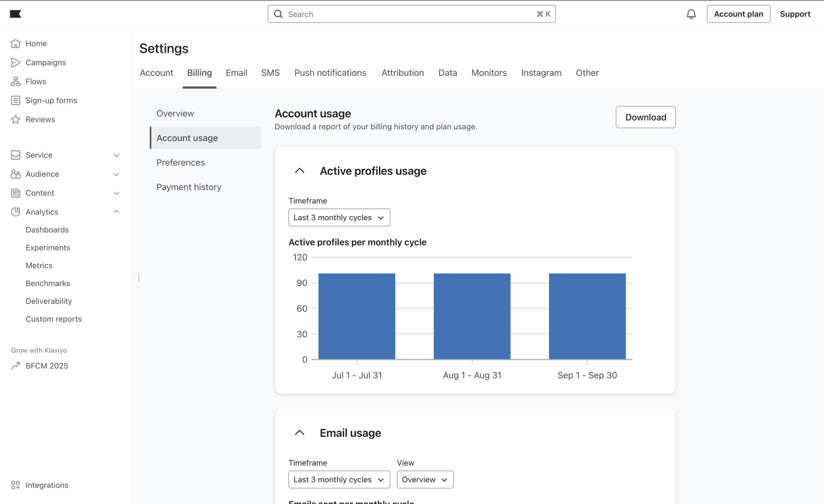Open the Active profiles Timeframe dropdown

[339, 217]
